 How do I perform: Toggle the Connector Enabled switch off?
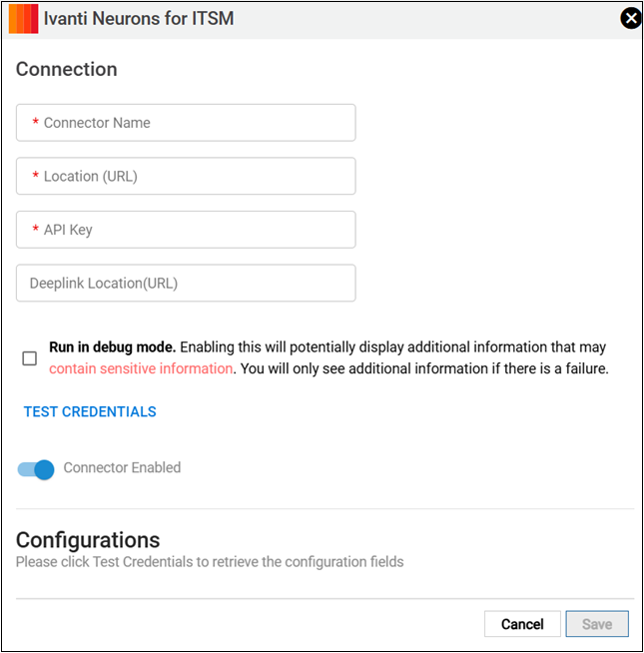coord(36,469)
